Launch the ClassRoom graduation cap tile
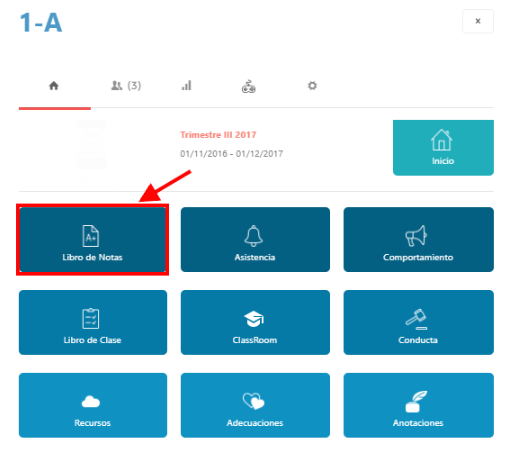This screenshot has width=508, height=451. coord(255,322)
